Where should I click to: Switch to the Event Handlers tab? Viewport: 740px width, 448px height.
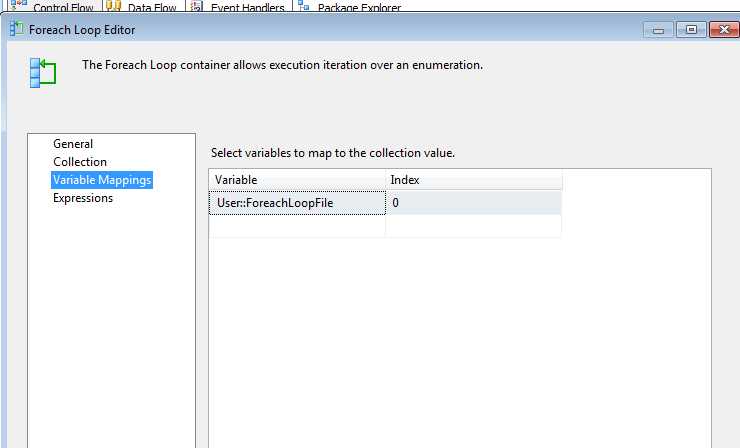[238, 6]
